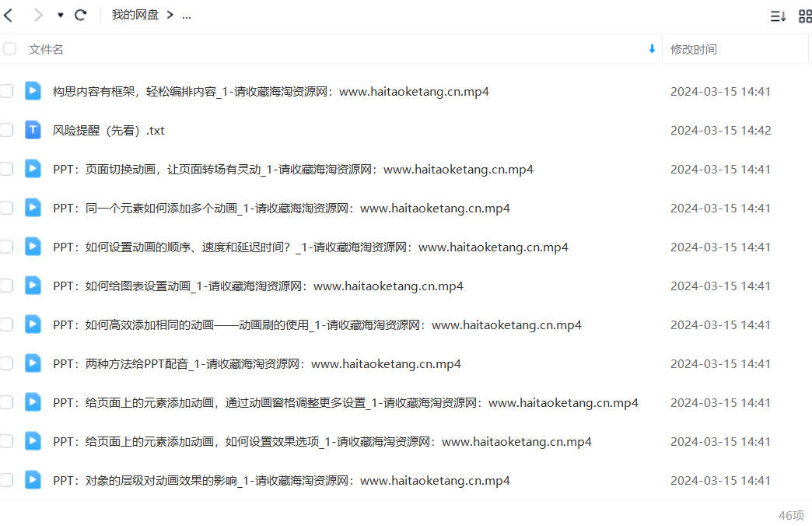The width and height of the screenshot is (812, 526).
Task: Open the navigation history dropdown arrow
Action: click(x=61, y=16)
